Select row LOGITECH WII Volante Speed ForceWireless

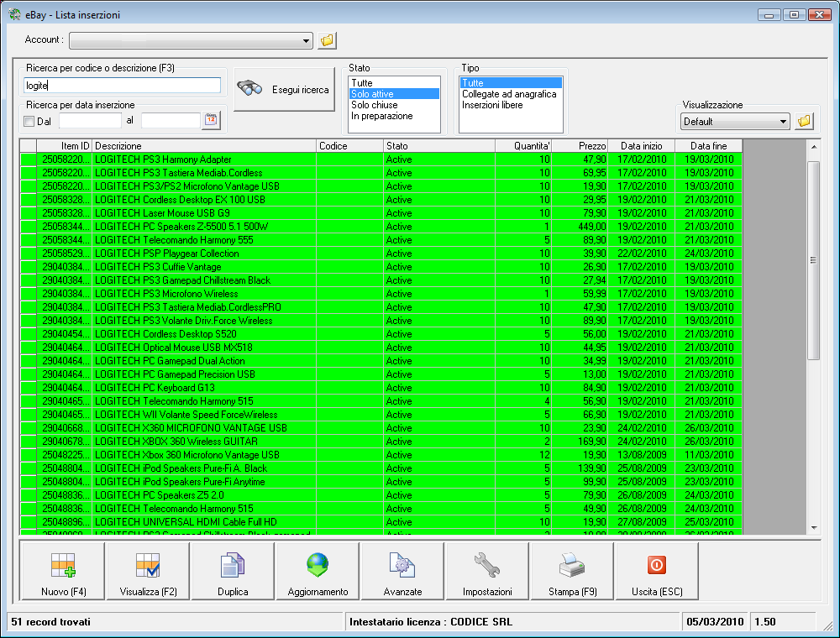pyautogui.click(x=381, y=414)
